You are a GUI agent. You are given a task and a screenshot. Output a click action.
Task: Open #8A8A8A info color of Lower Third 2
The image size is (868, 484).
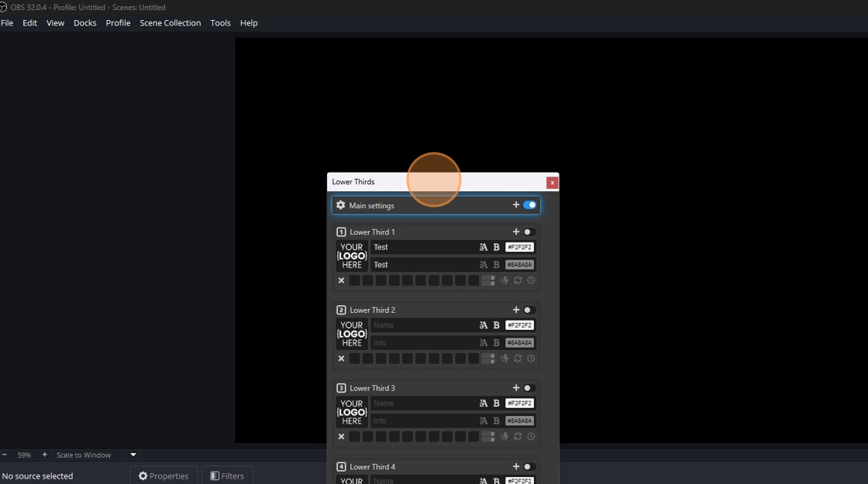pos(519,343)
